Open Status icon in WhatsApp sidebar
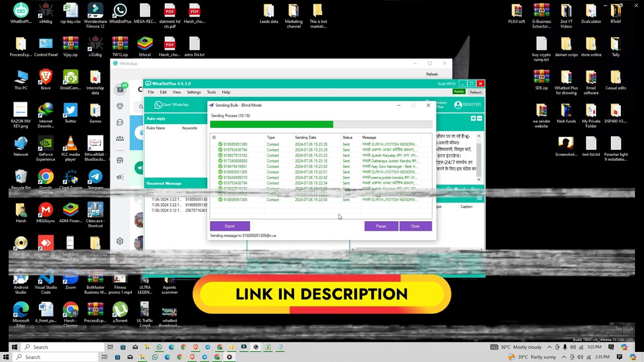The width and height of the screenshot is (644, 362). (120, 106)
